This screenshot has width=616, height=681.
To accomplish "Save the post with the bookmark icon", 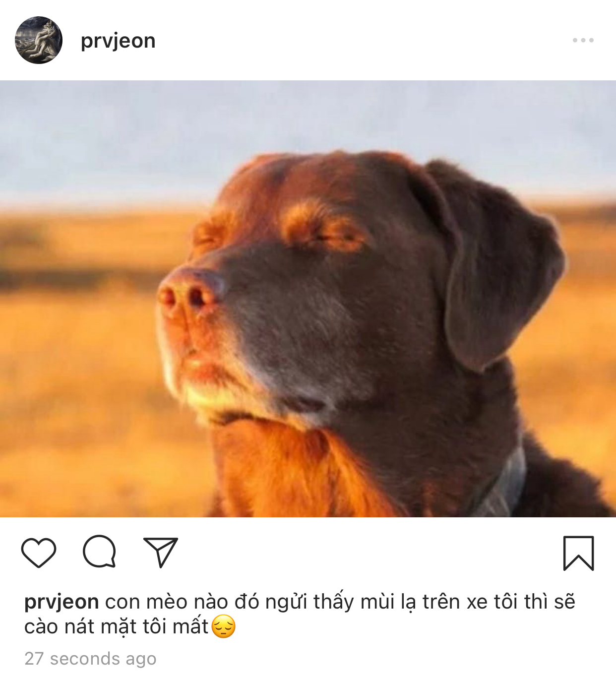I will coord(578,553).
